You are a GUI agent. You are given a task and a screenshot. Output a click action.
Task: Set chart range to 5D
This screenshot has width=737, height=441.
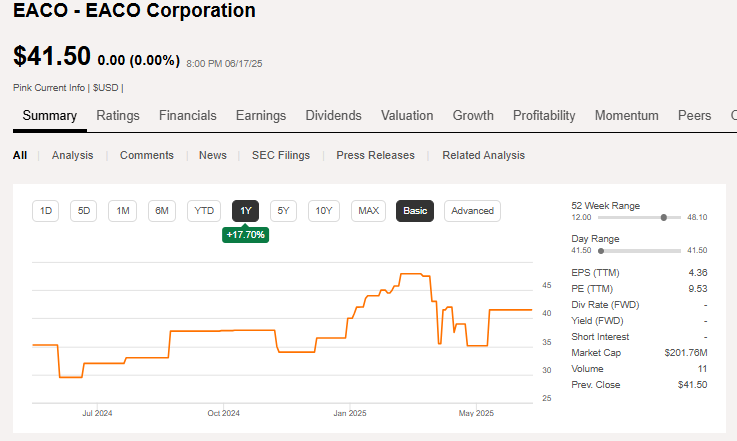coord(84,211)
